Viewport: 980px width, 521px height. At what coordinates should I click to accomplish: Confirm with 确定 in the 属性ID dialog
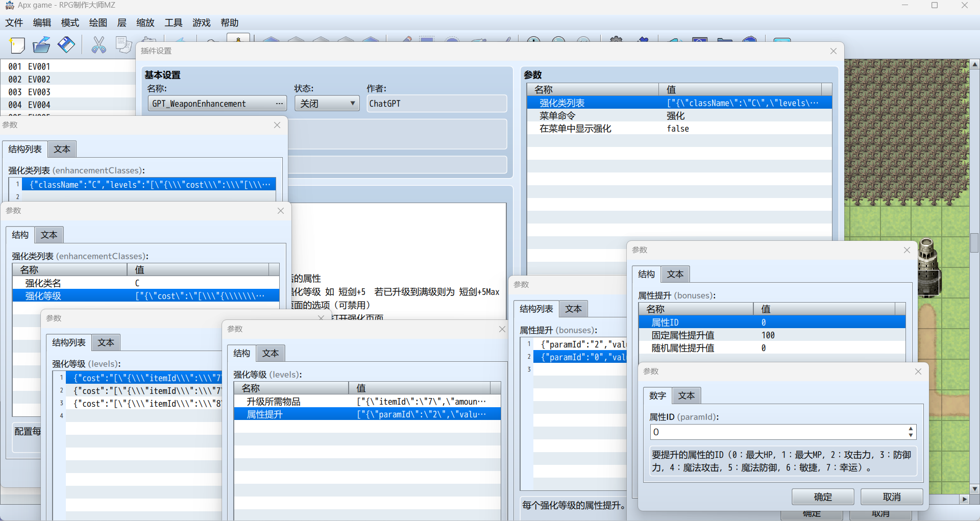pyautogui.click(x=823, y=497)
